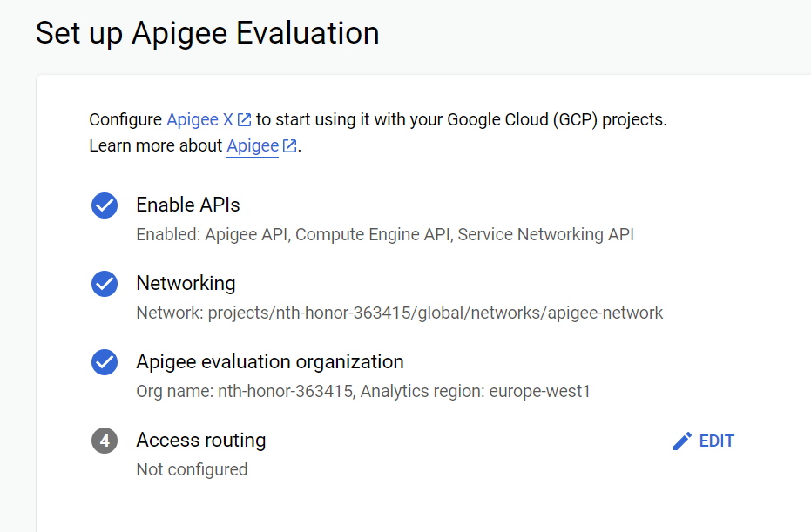Expand Apigee evaluation organization step
This screenshot has height=532, width=811.
pyautogui.click(x=270, y=361)
